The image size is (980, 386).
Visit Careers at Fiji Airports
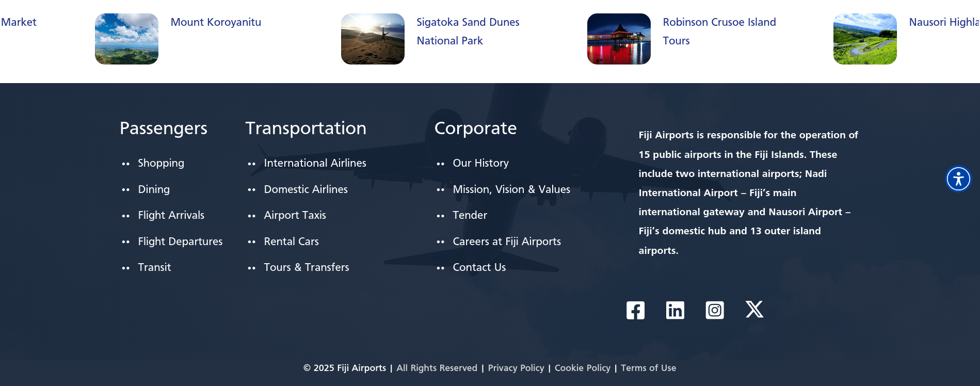coord(506,242)
